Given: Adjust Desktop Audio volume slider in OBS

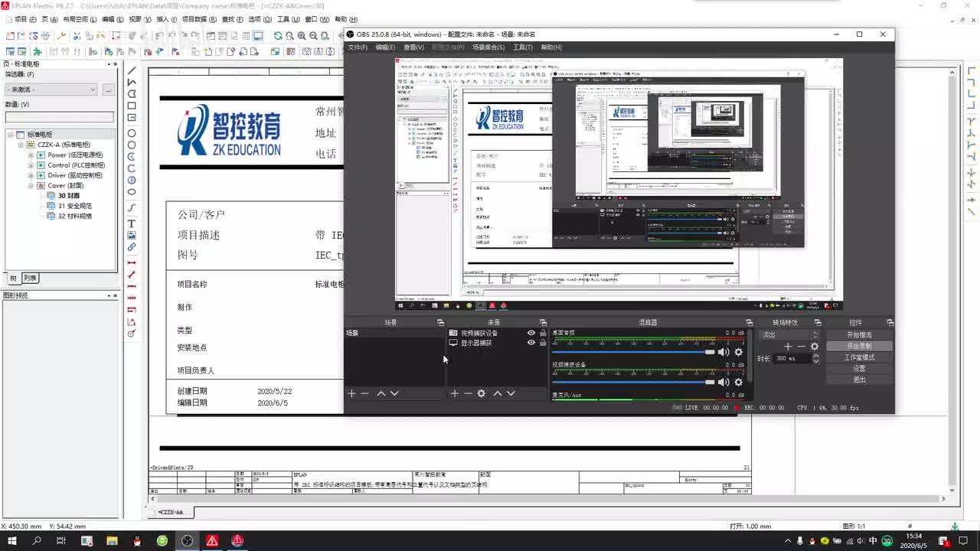Looking at the screenshot, I should click(633, 352).
